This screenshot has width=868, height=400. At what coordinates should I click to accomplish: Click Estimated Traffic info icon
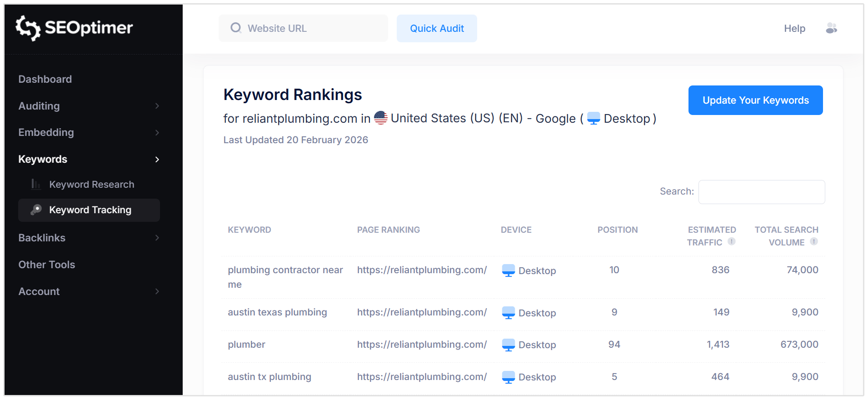[x=731, y=242]
